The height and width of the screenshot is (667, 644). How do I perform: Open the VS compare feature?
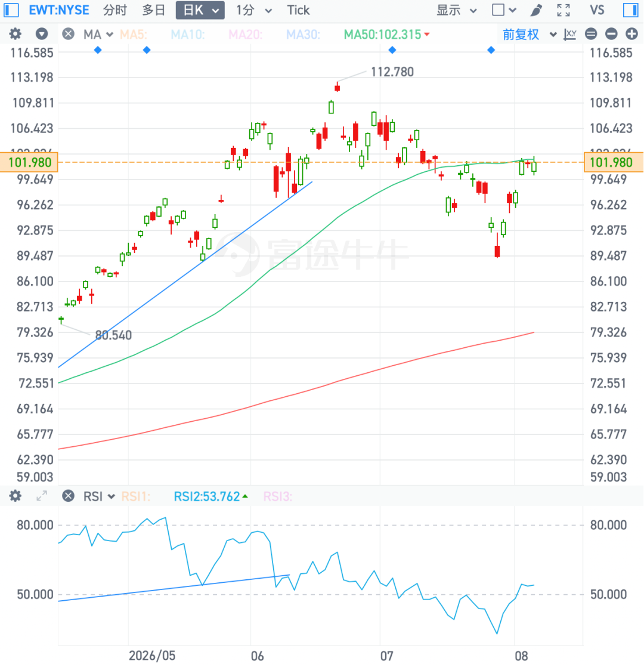597,10
